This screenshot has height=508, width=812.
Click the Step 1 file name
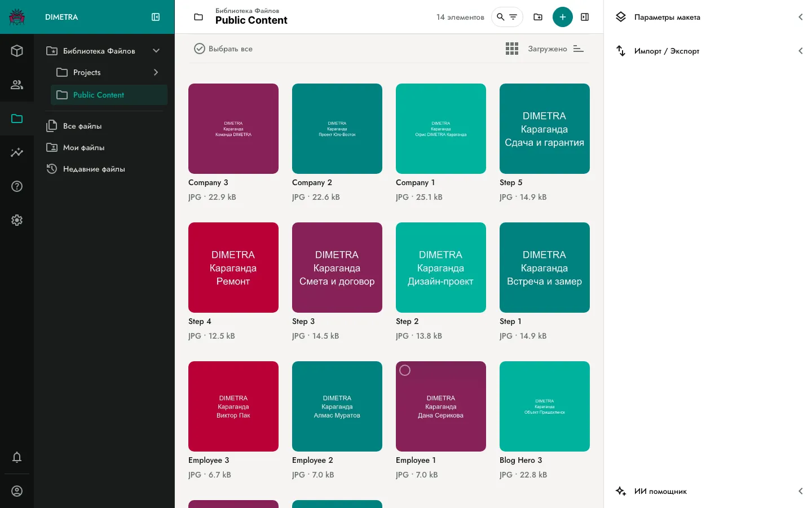pos(510,321)
